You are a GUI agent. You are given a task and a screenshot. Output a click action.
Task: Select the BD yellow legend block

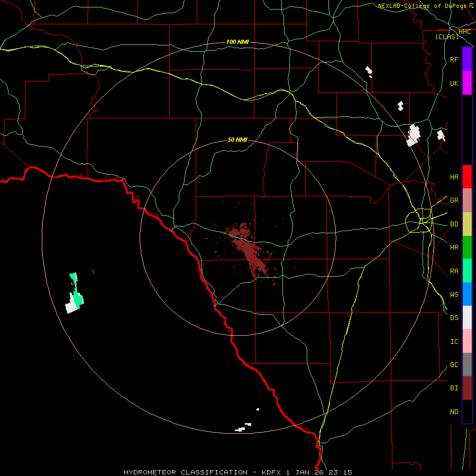[x=467, y=224]
